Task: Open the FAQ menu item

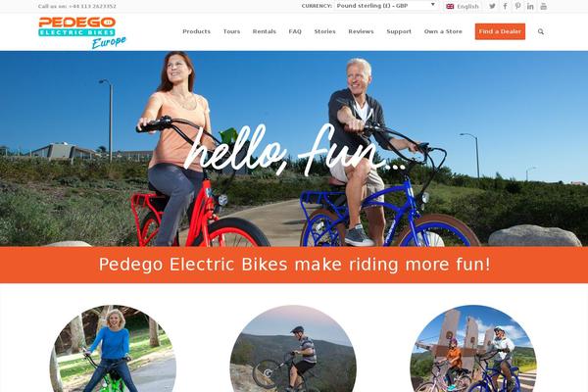Action: pos(295,31)
